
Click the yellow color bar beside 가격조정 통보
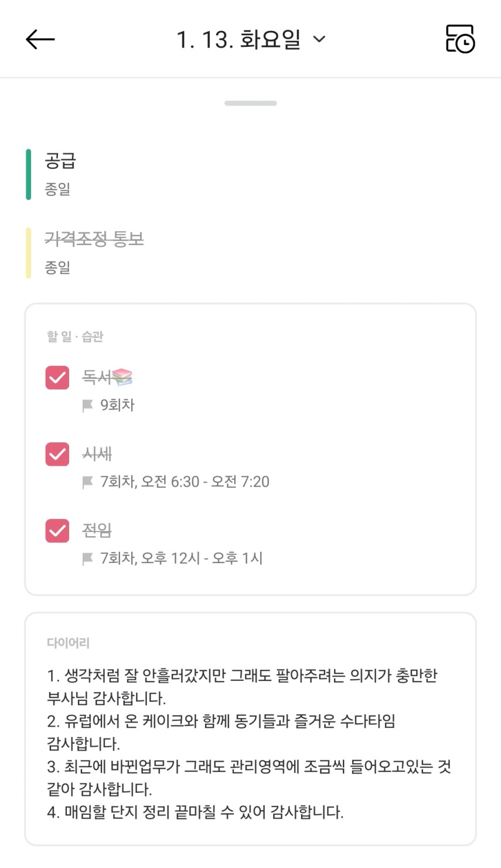click(28, 252)
